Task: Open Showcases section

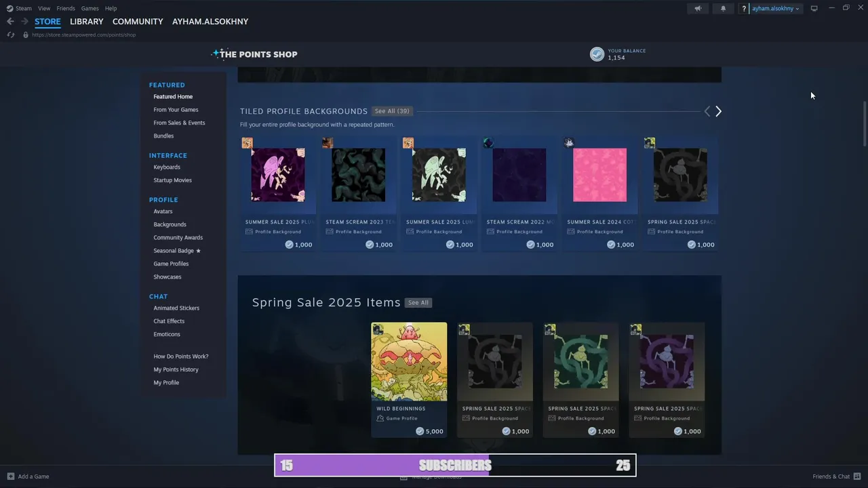Action: pyautogui.click(x=167, y=277)
